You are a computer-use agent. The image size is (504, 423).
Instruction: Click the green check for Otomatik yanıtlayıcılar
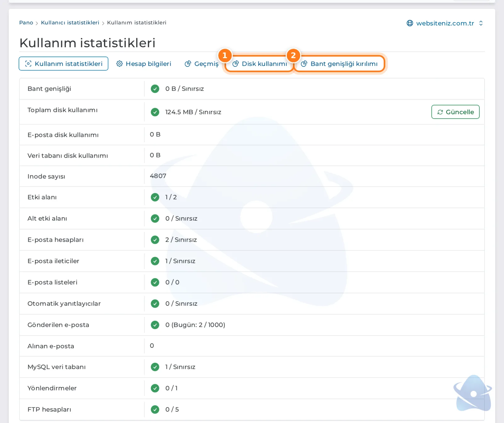point(155,304)
